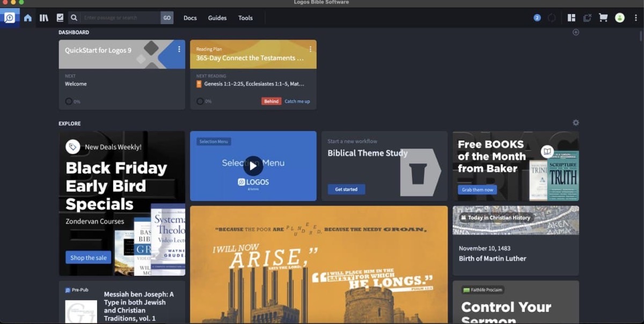Open the Library books icon
644x324 pixels.
(x=44, y=18)
